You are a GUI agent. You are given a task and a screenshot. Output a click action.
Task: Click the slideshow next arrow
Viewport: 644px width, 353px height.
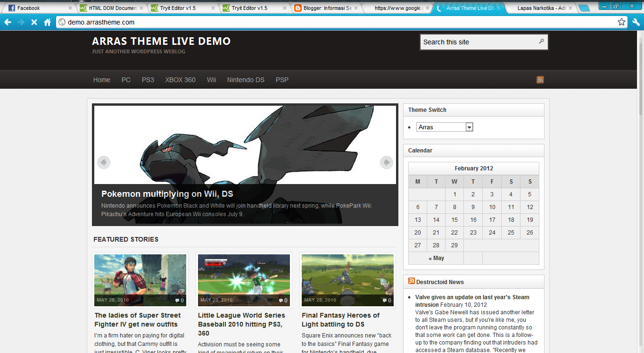(x=386, y=162)
